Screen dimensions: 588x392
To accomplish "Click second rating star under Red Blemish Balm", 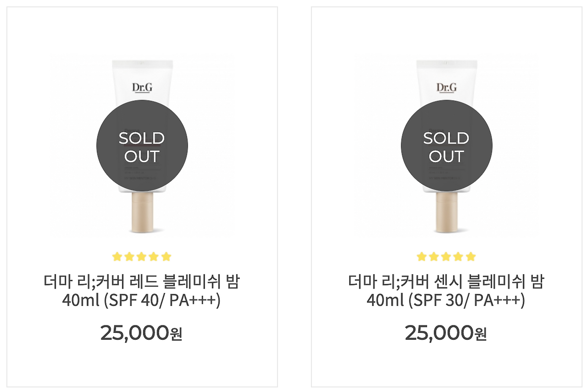I will pyautogui.click(x=130, y=257).
